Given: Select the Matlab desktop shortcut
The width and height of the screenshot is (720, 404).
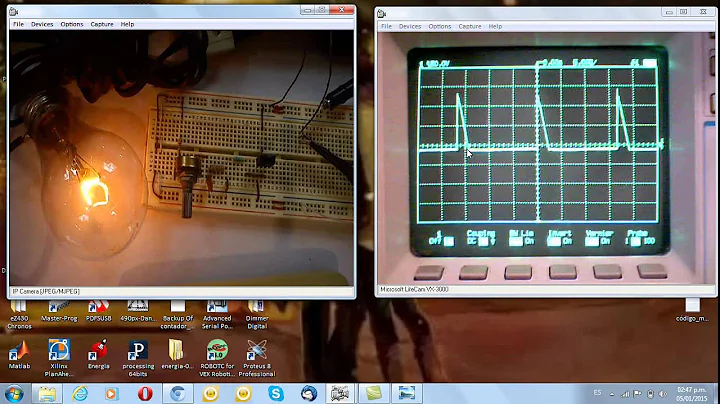Looking at the screenshot, I should tap(19, 354).
